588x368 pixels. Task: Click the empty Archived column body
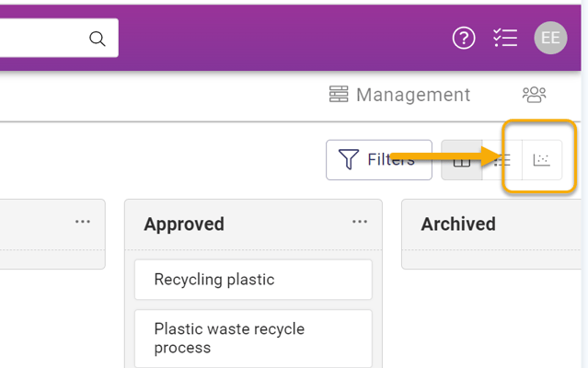coord(491,259)
